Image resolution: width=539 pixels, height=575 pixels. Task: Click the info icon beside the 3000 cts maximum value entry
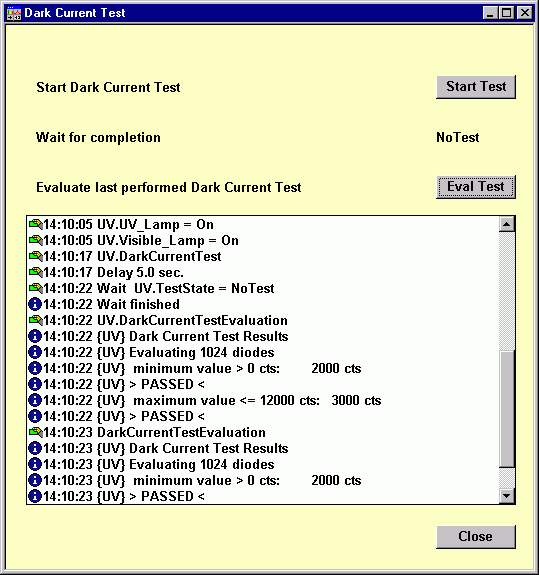(x=35, y=400)
